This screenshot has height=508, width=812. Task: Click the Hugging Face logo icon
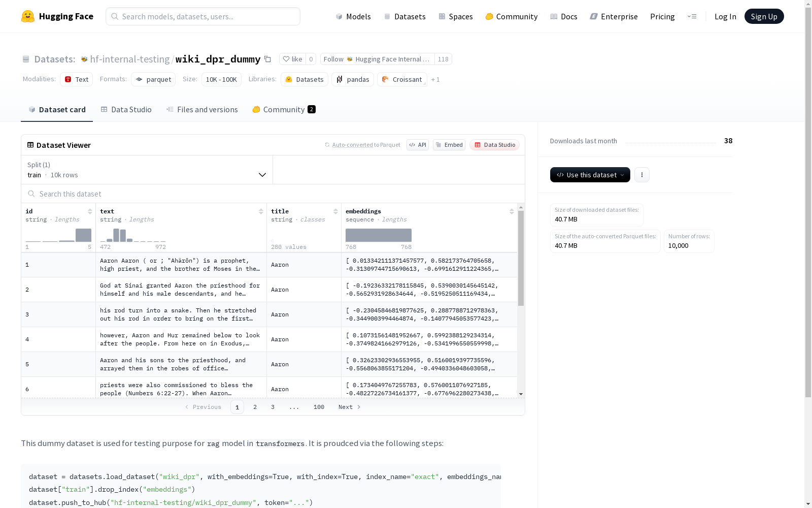(28, 16)
